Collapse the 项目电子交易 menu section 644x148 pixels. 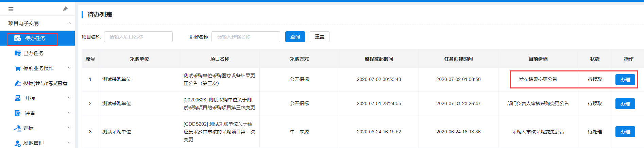pos(69,23)
